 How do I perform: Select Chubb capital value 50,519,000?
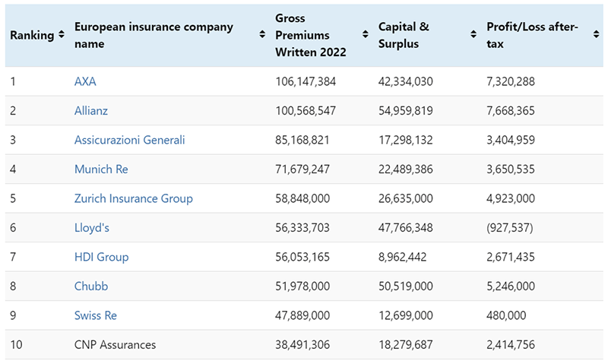tap(406, 286)
